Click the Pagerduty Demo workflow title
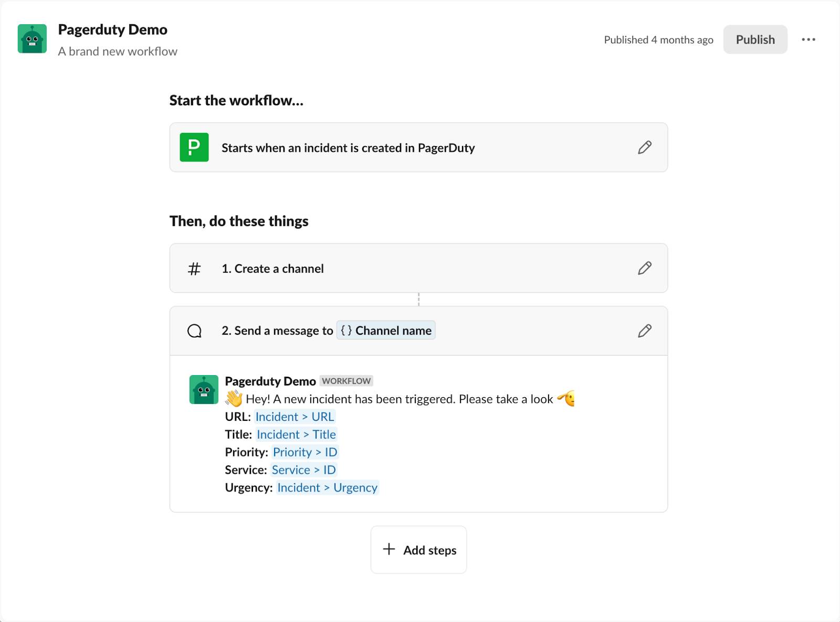Screen dimensions: 840x622 112,29
